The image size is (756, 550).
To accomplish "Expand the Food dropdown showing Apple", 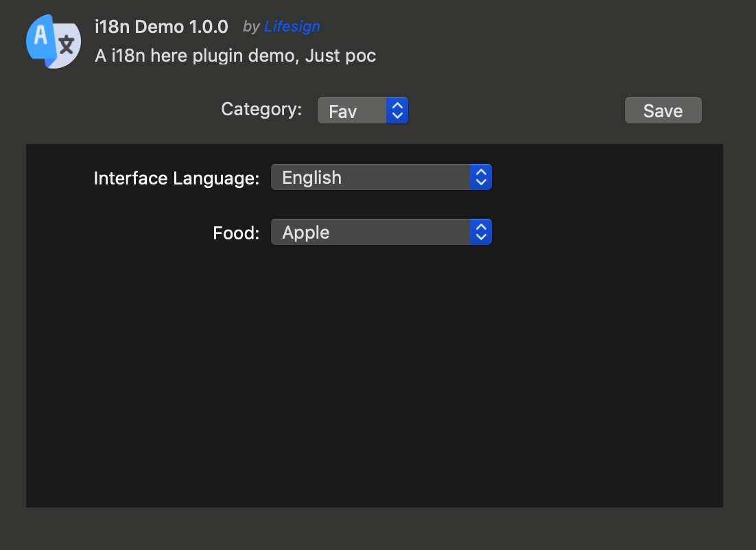I will click(381, 232).
